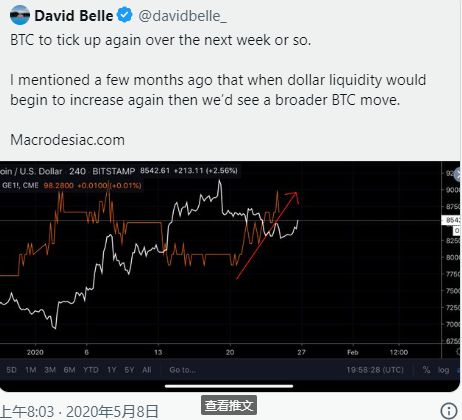Select the 1Y time range
Viewport: 462px width, 420px height.
(x=111, y=370)
